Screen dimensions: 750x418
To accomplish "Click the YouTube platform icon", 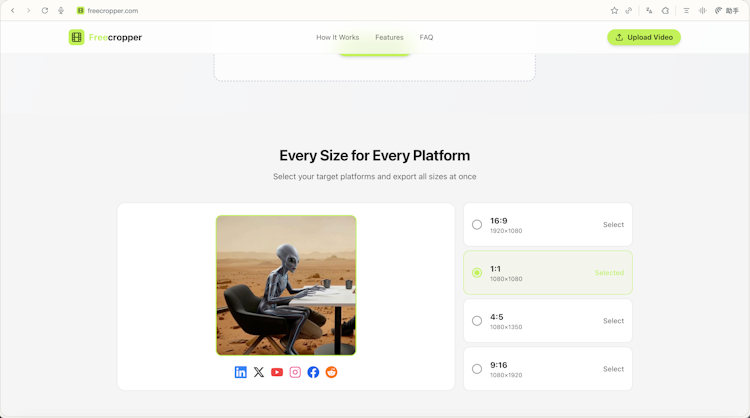I will point(277,372).
